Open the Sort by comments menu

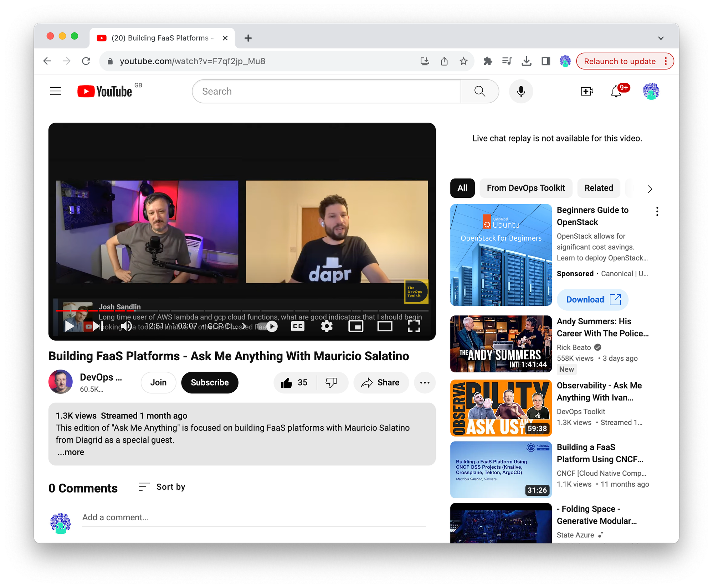pyautogui.click(x=162, y=487)
